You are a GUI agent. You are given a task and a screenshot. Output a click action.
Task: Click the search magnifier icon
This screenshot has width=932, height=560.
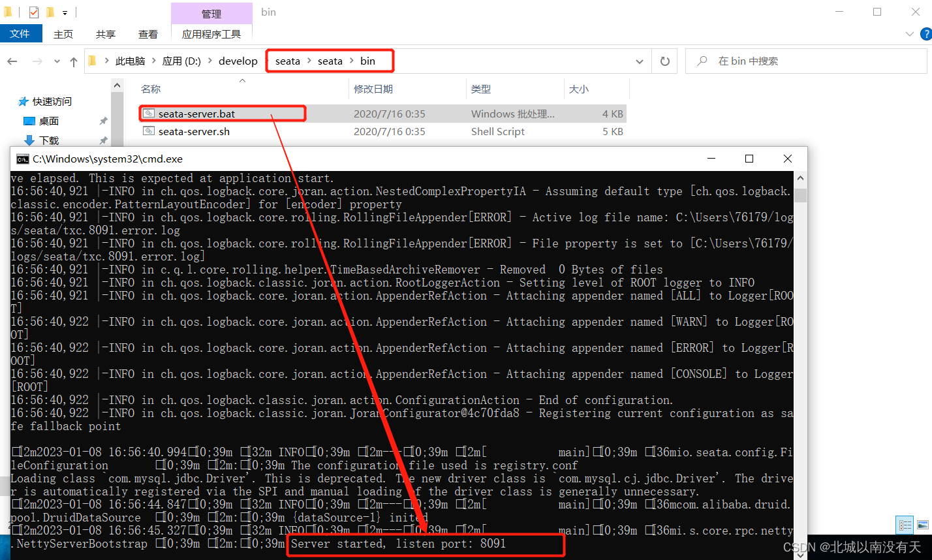point(702,61)
